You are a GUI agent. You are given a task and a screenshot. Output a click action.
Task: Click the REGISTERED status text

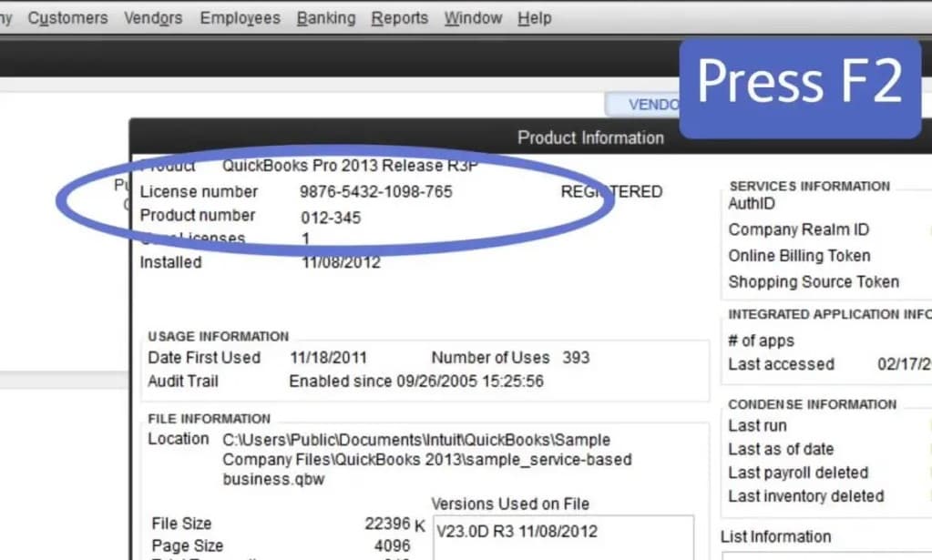(x=611, y=192)
